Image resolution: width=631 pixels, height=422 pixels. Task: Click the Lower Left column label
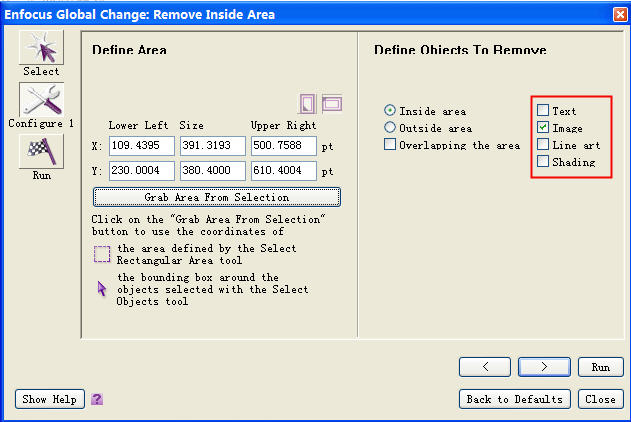point(138,126)
